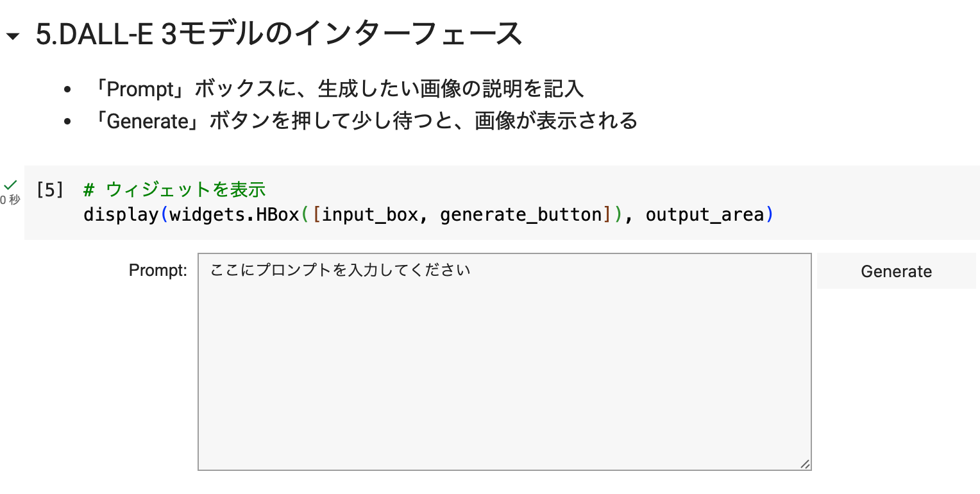Click output_area argument in the code
This screenshot has width=980, height=494.
click(x=705, y=214)
